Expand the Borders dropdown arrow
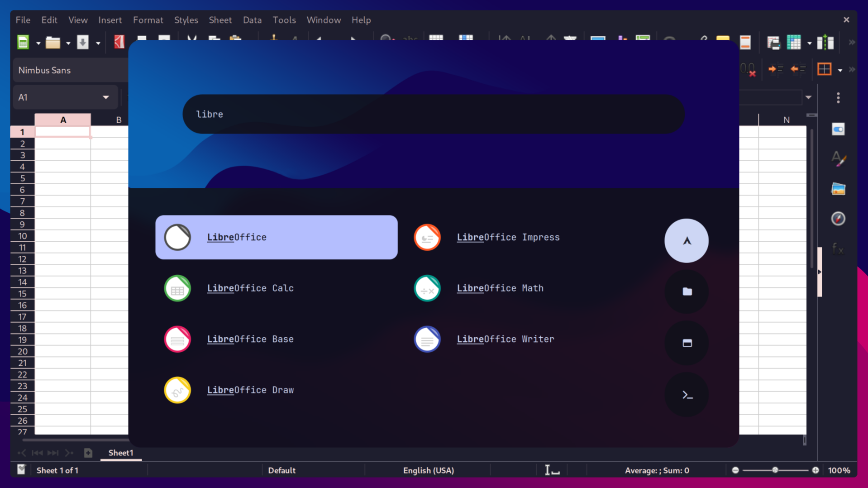868x488 pixels. point(840,70)
